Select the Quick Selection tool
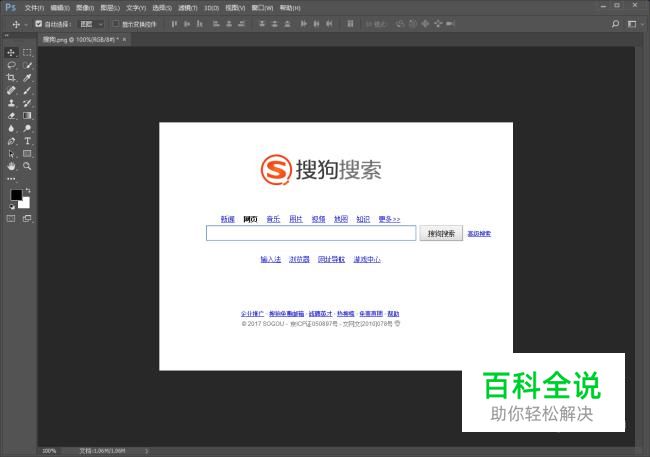Screen dimensions: 650x457 [x=27, y=65]
